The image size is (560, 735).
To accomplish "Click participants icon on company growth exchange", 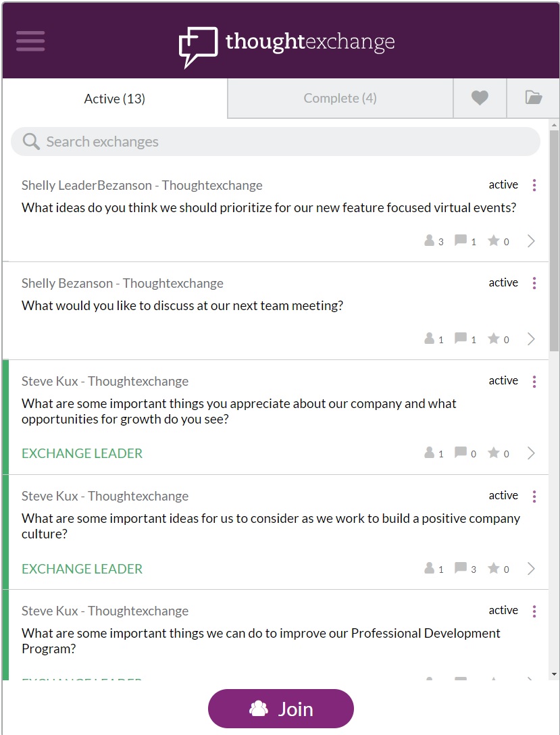I will (x=429, y=453).
